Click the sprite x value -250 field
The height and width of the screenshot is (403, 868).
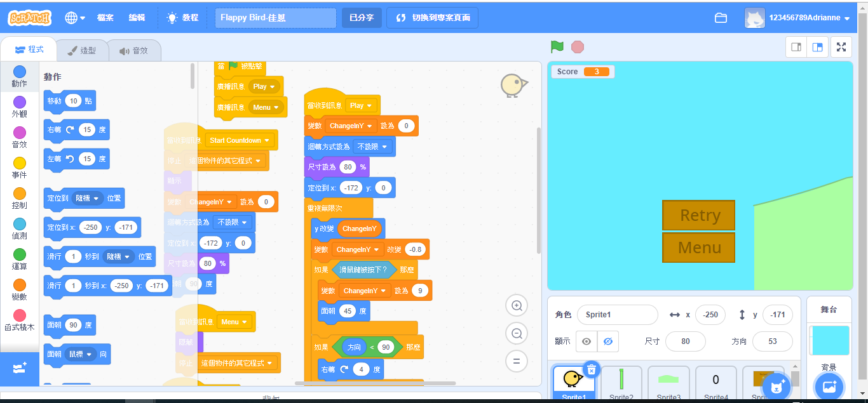711,315
